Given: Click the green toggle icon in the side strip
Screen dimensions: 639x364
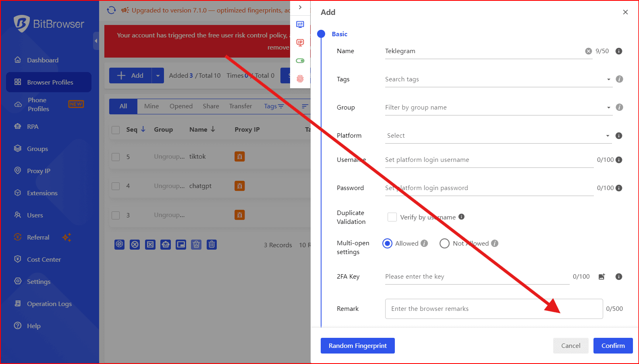Looking at the screenshot, I should click(300, 61).
